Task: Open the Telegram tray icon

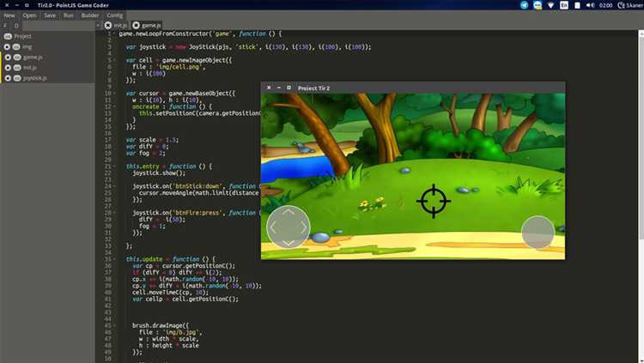Action: point(525,5)
